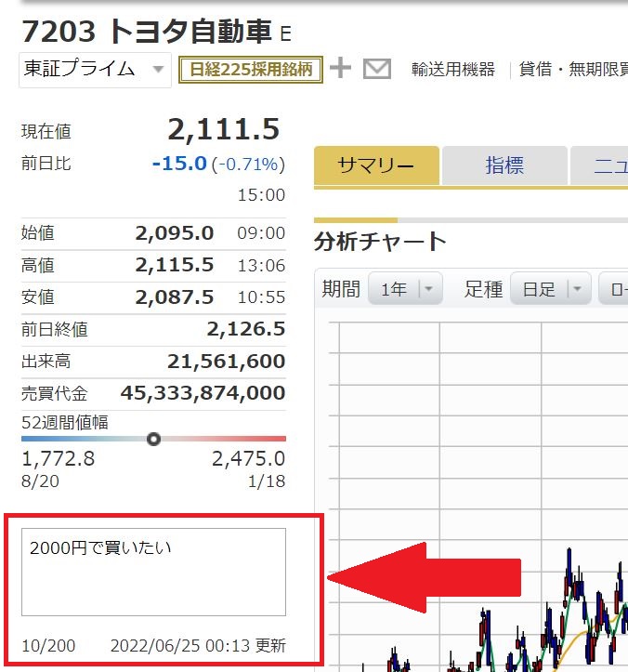The height and width of the screenshot is (672, 628).
Task: Click the 貸借・無期限 link
Action: pos(573,70)
